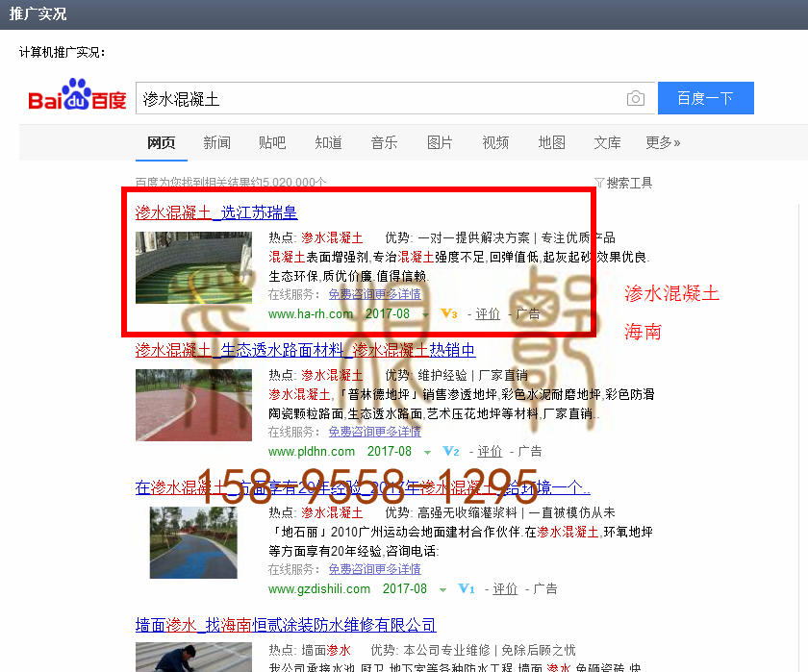The height and width of the screenshot is (672, 808).
Task: Click 评价 for ha-rh.com result
Action: pos(488,313)
